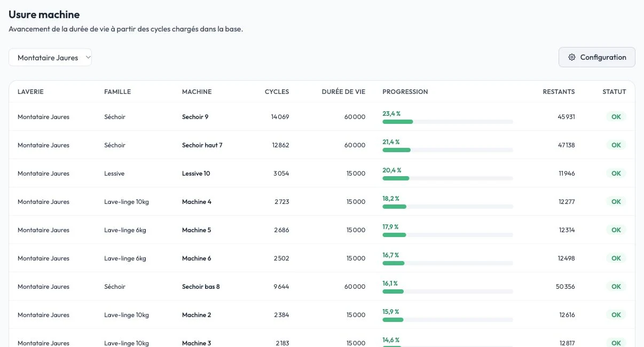Sort by the CYCLES column header
Viewport: 644px width, 347px height.
[x=277, y=92]
